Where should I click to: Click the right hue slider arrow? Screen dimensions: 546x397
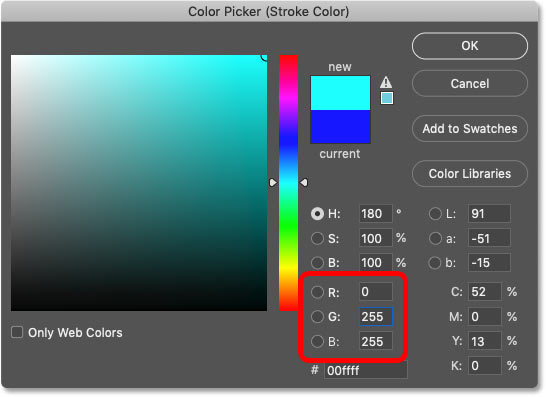click(304, 182)
